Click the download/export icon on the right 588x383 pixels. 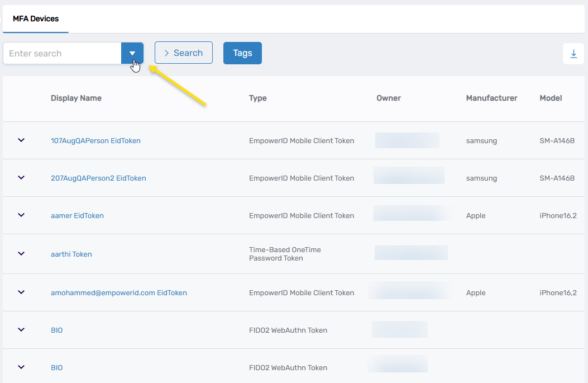[573, 53]
